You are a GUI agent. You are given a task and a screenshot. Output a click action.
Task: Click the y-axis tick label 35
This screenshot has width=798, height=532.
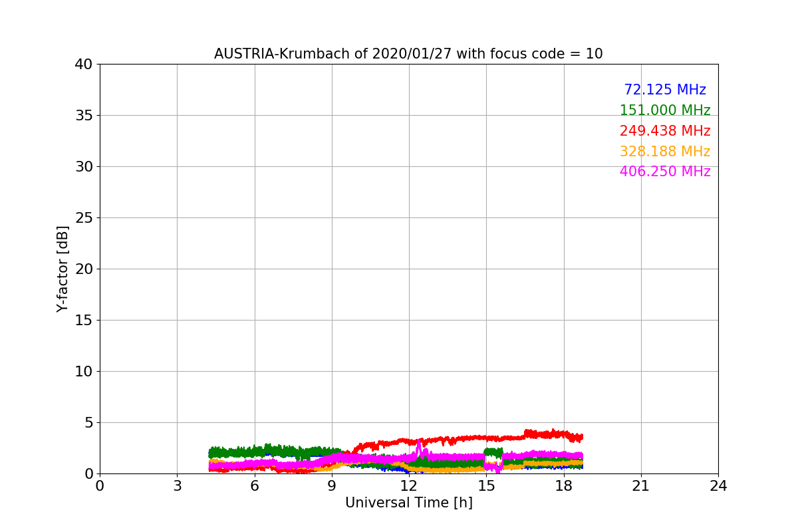(x=83, y=116)
